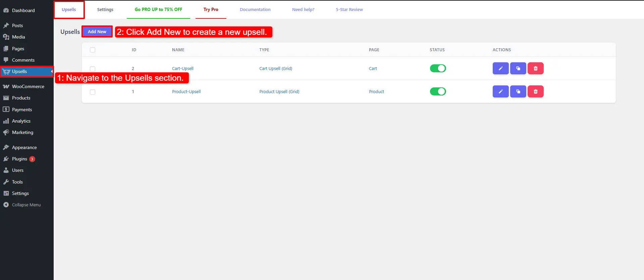Duplicate the Cart-Upsell row using copy icon
The height and width of the screenshot is (280, 644).
coord(518,68)
